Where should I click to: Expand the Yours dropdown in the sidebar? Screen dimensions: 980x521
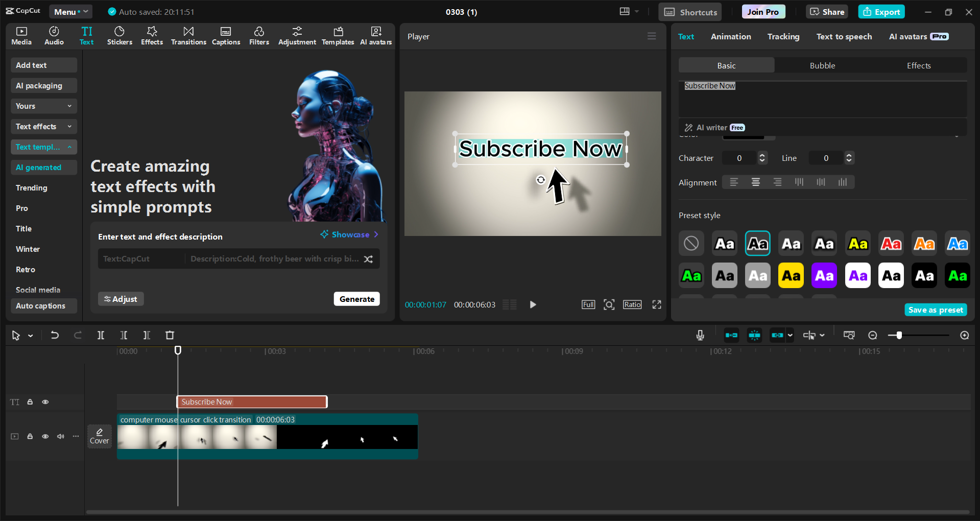click(43, 106)
